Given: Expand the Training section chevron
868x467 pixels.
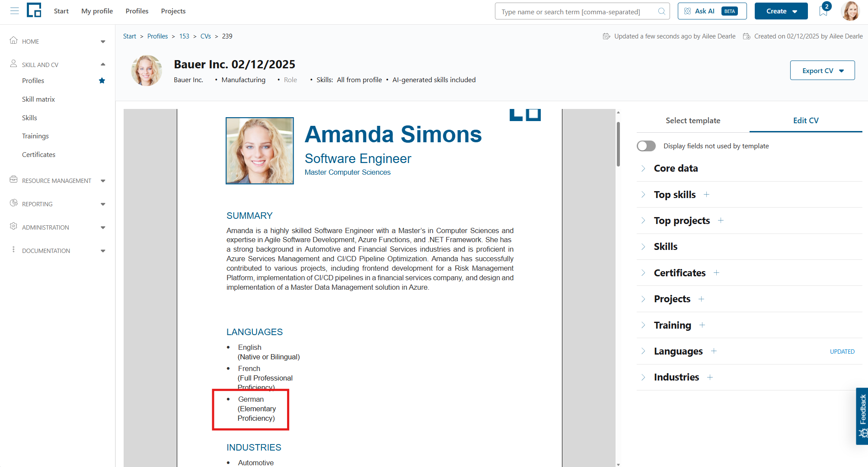Looking at the screenshot, I should click(643, 325).
